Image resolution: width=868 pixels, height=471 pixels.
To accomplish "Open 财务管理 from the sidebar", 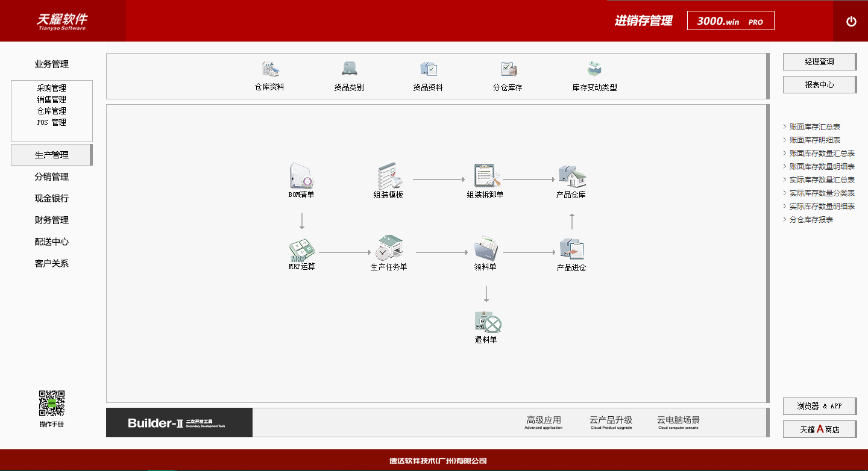I will pyautogui.click(x=52, y=220).
